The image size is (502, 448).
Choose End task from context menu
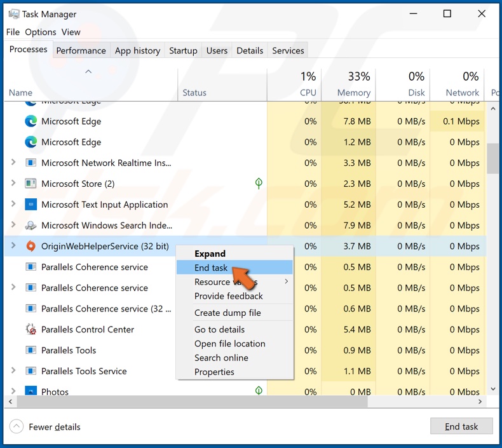point(234,268)
